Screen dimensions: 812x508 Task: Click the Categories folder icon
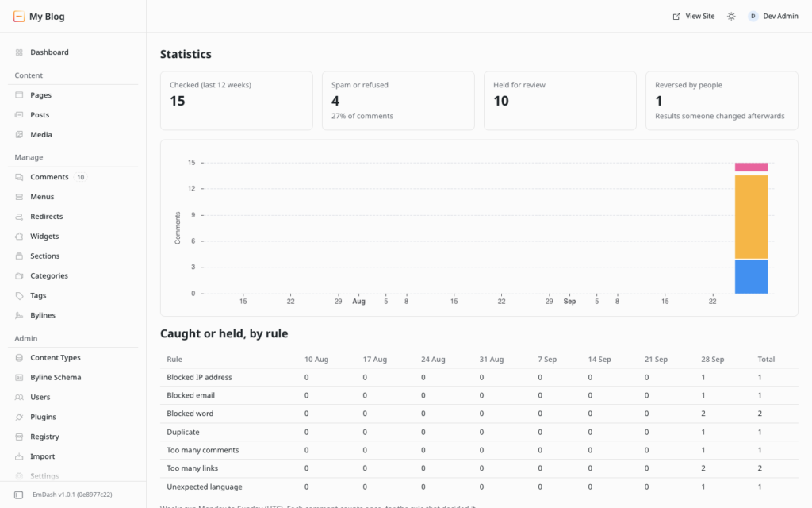(x=19, y=275)
